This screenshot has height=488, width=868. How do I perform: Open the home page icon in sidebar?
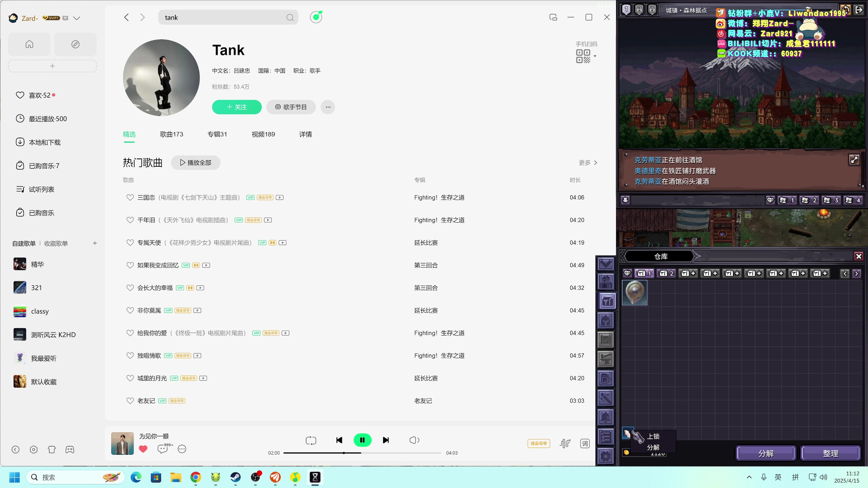(29, 44)
